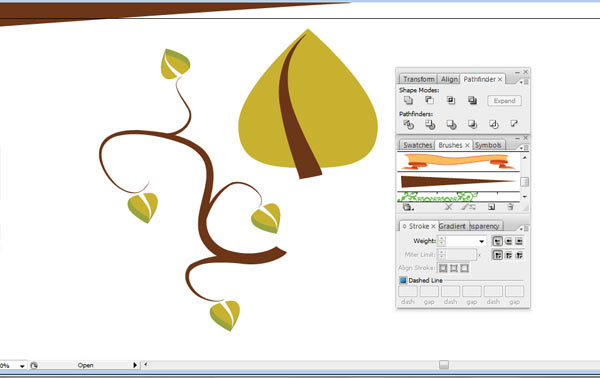The height and width of the screenshot is (378, 600).
Task: Open the Weight dropdown arrow
Action: tap(481, 241)
